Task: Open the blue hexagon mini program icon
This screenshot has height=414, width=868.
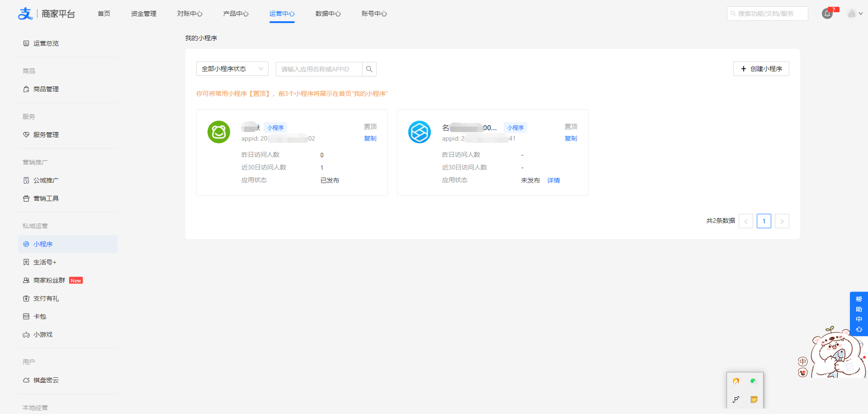Action: 420,132
